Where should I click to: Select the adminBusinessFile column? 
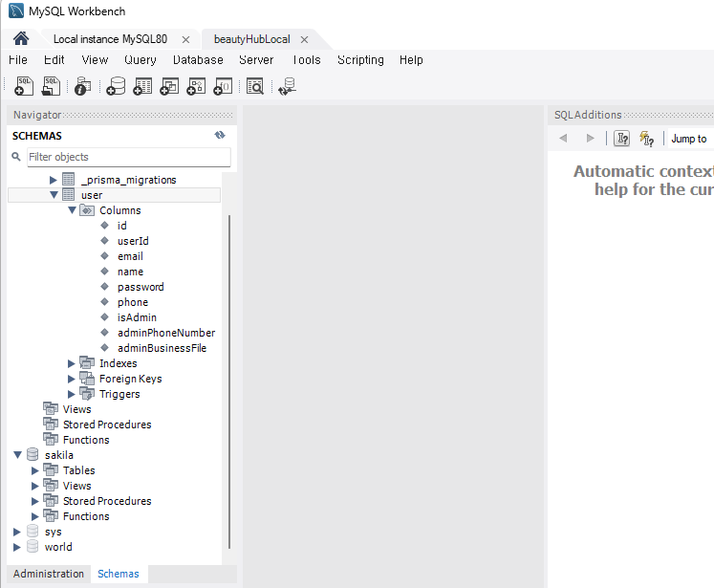pos(162,348)
